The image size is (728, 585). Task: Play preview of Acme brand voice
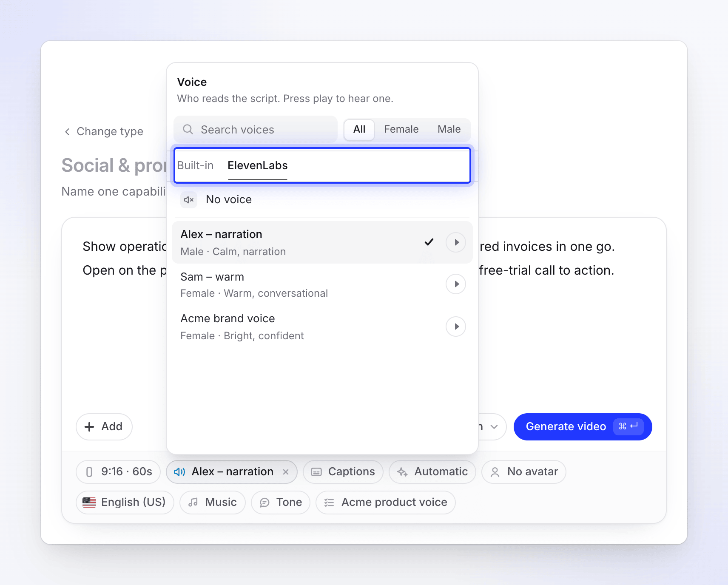456,327
